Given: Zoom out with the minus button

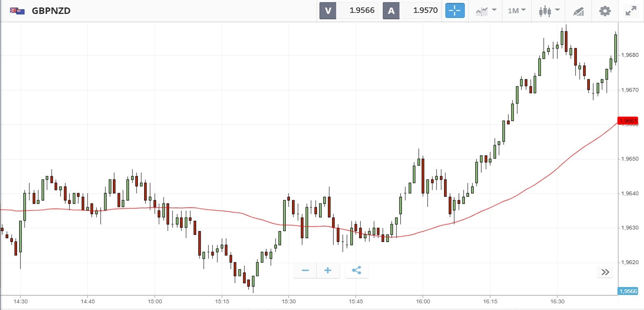Looking at the screenshot, I should [305, 270].
